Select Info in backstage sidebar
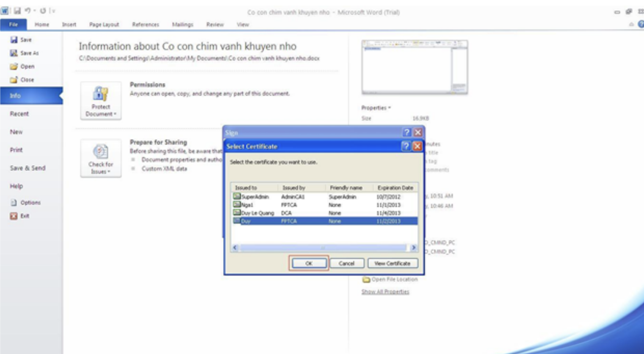This screenshot has height=354, width=644. pyautogui.click(x=31, y=96)
